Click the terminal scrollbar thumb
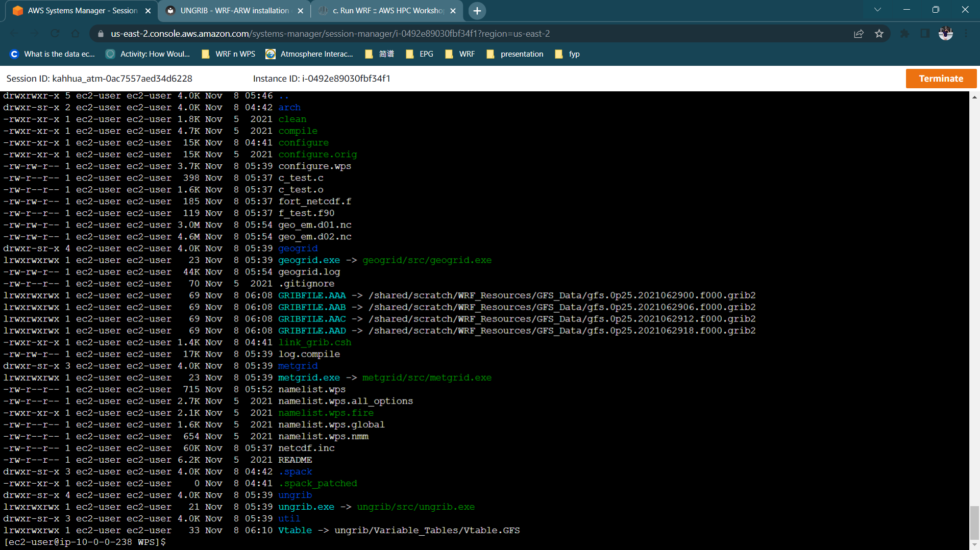 [974, 522]
